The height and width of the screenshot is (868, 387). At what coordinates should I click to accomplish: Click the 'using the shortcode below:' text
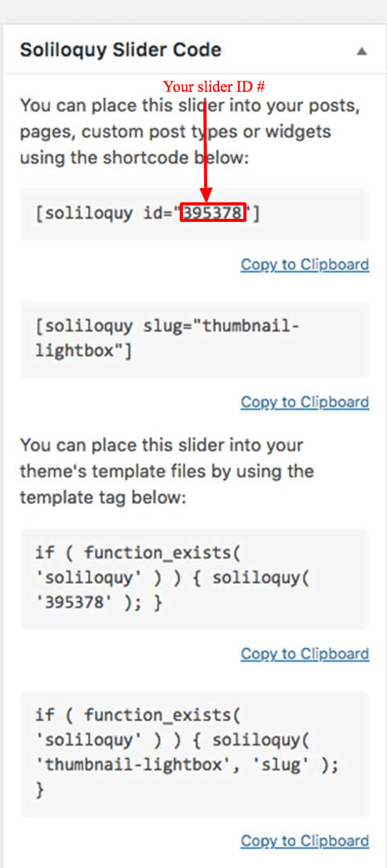pos(135,158)
